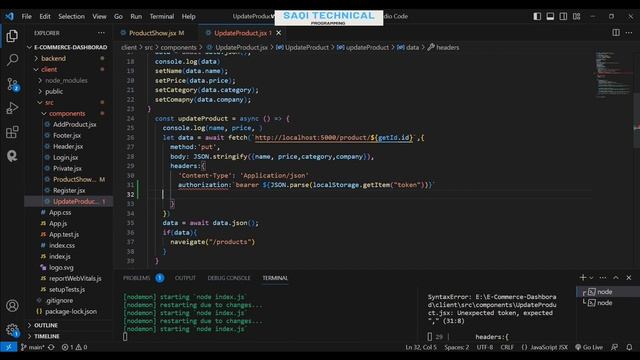
Task: Synchronize changes icon in status bar
Action: point(51,347)
